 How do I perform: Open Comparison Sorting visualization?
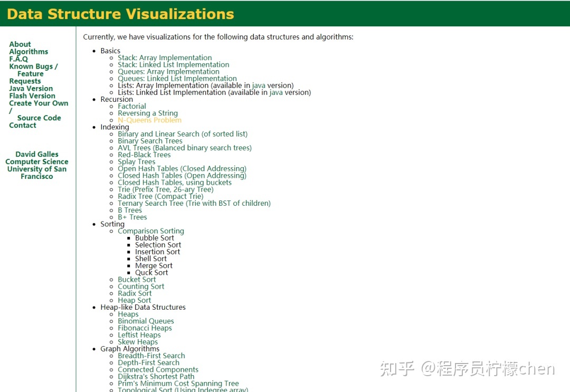tap(151, 231)
